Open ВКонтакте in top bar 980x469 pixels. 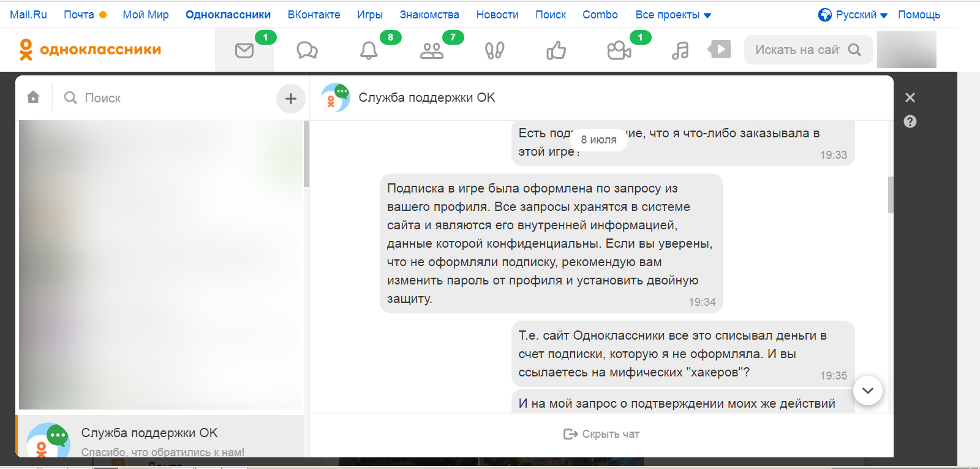click(x=314, y=15)
